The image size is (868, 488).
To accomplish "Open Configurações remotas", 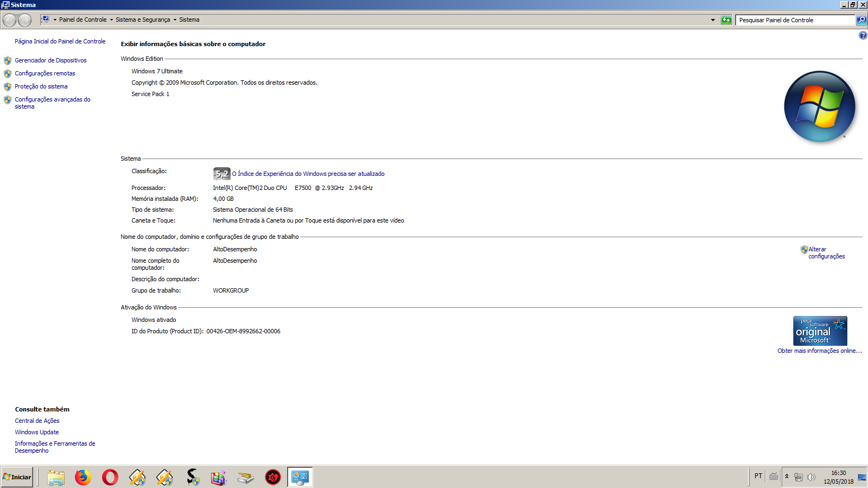I will coord(45,73).
